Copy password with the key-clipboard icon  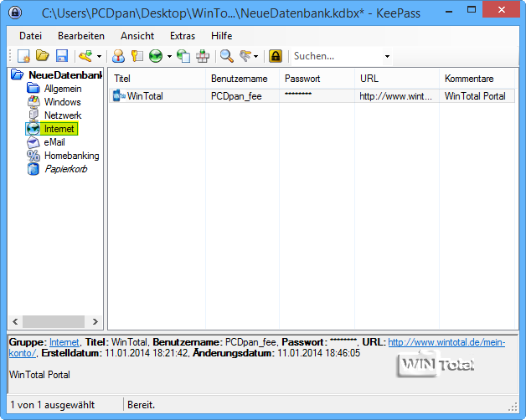pos(137,56)
